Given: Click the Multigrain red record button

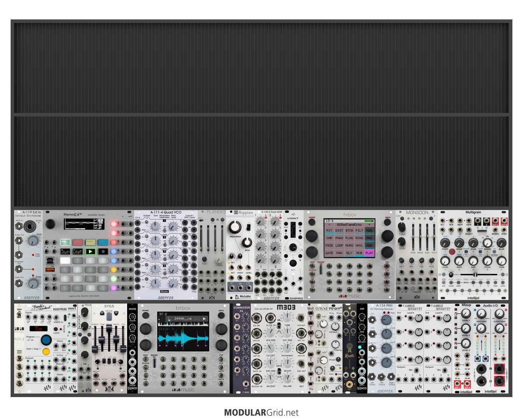Looking at the screenshot, I should [452, 252].
